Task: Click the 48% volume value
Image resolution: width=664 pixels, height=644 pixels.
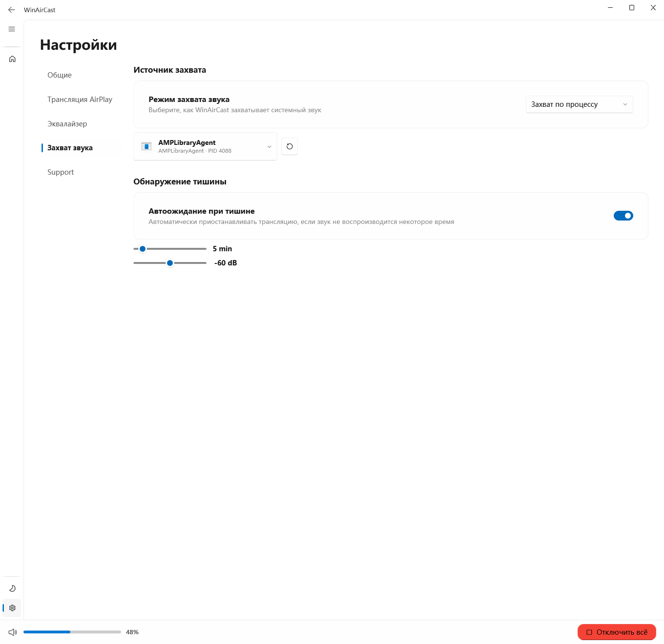Action: (132, 632)
